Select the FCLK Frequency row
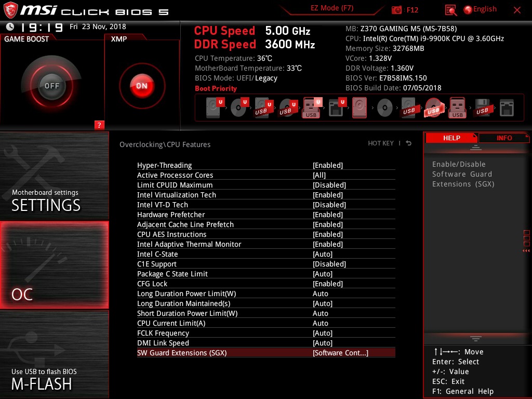Viewport: 532px width, 399px height. click(x=266, y=333)
